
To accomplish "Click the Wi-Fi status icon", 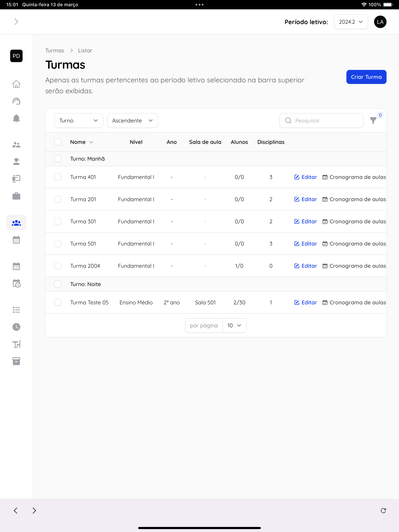I will [364, 4].
